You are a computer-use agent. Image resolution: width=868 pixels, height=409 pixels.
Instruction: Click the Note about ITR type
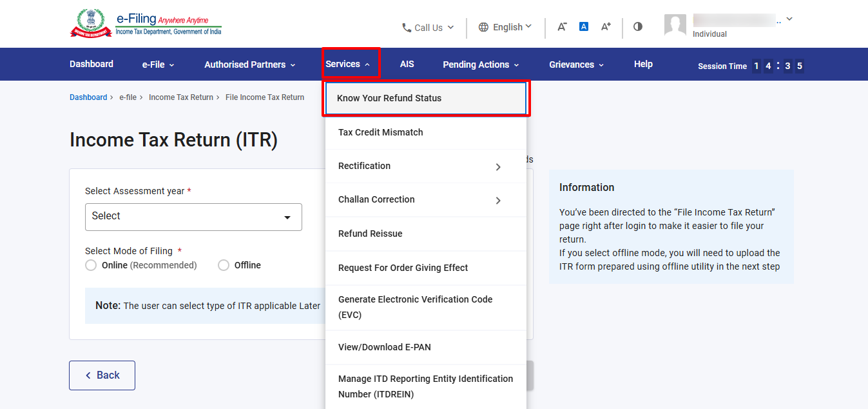tap(207, 306)
